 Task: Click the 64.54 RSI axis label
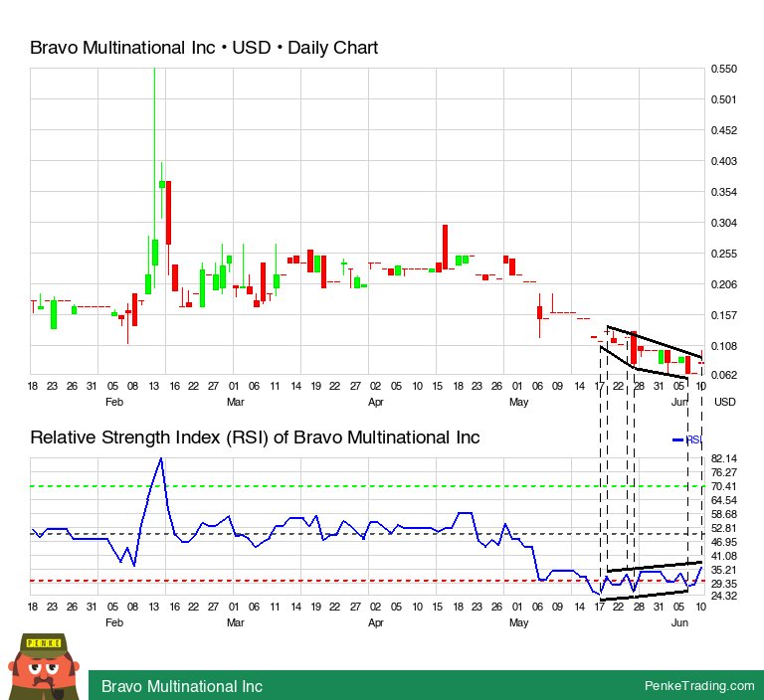tap(724, 500)
